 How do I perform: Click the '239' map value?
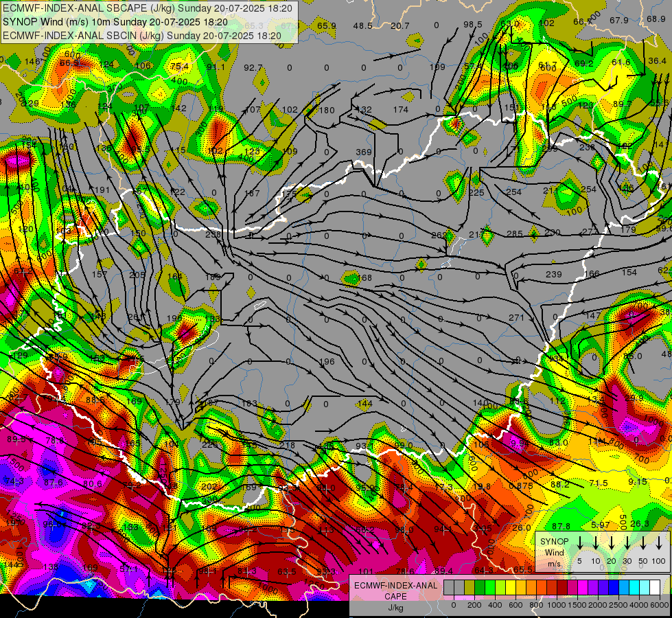pos(554,274)
